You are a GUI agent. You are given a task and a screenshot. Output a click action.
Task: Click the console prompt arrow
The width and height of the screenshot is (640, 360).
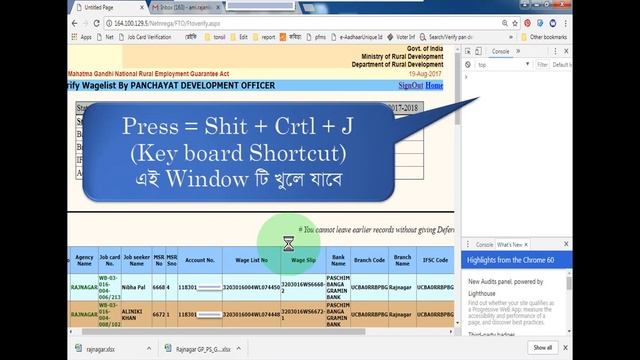coord(466,77)
